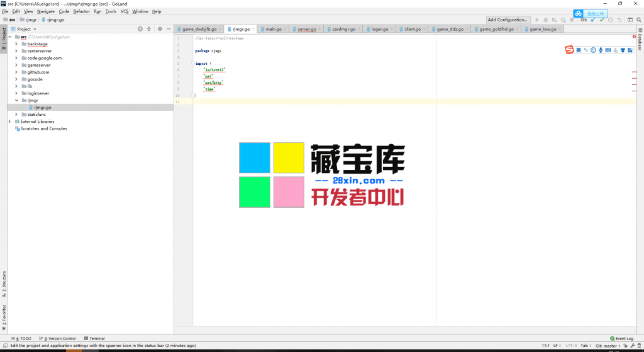
Task: Click the locate/scroll from source icon
Action: 140,29
